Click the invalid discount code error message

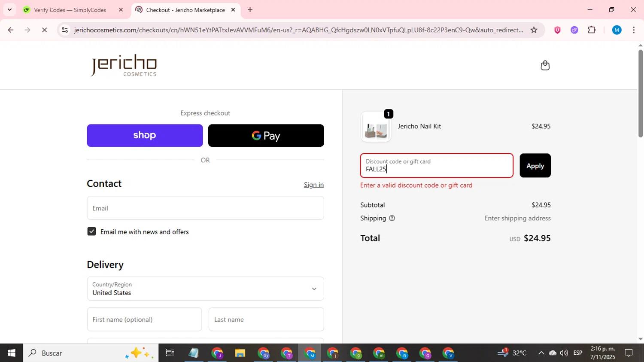416,185
